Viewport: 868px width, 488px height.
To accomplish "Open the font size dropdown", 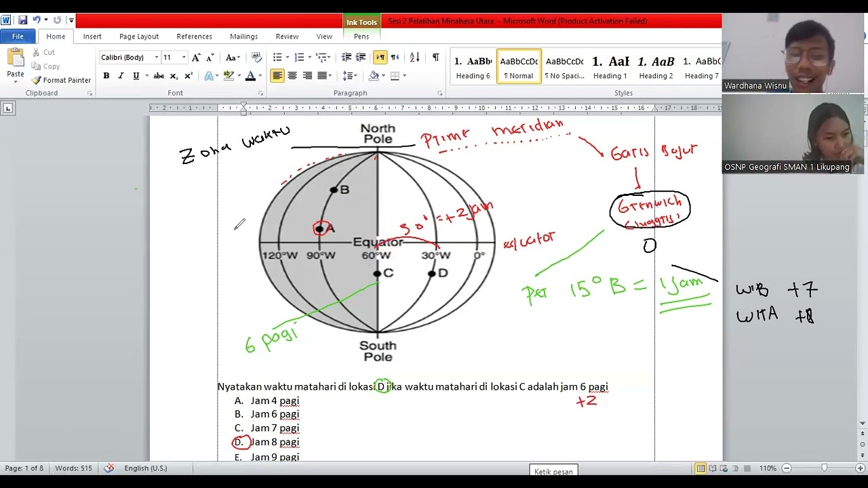I will 183,58.
